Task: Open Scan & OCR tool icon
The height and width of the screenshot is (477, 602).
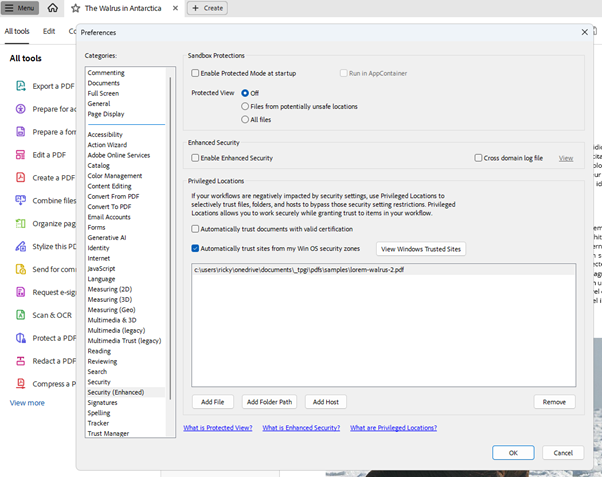Action: pyautogui.click(x=21, y=315)
